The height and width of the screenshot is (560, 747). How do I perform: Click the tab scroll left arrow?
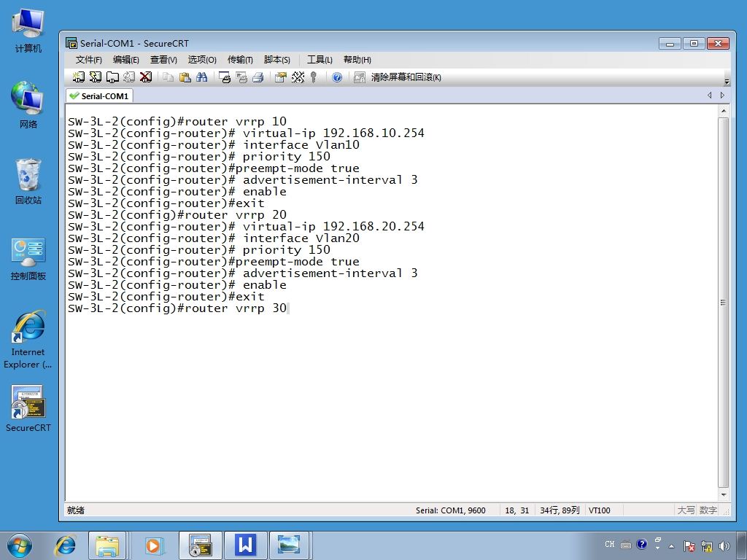pos(709,96)
